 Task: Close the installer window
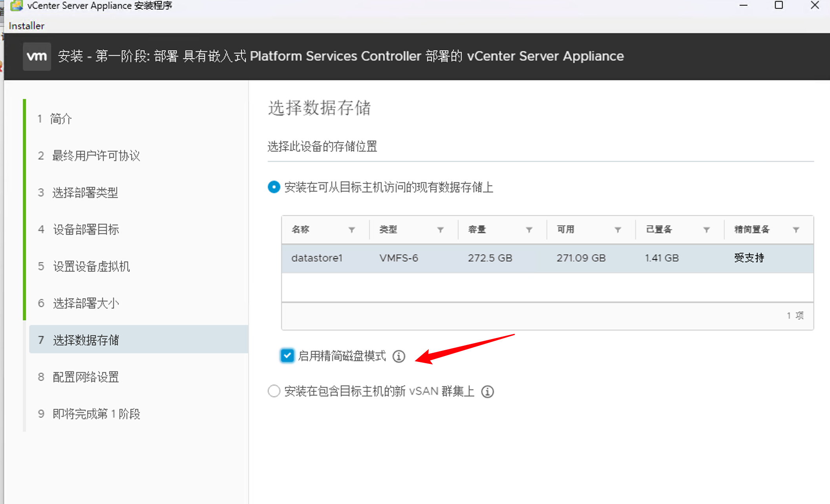(x=815, y=5)
